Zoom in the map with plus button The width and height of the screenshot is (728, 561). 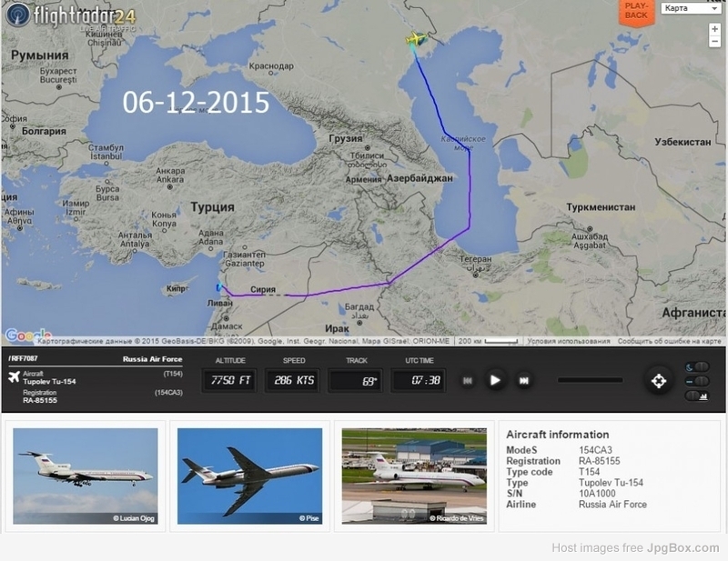[714, 29]
